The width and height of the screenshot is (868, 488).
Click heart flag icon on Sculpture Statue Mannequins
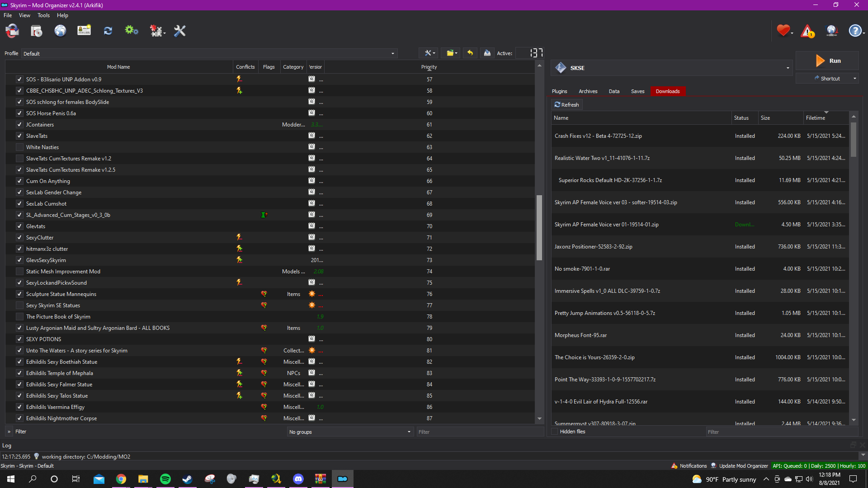264,294
